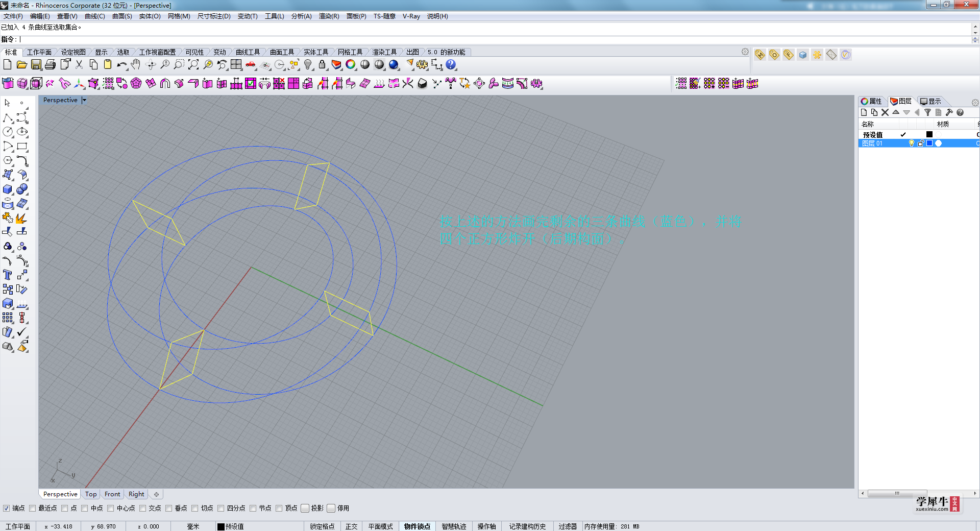Open the V-Ray menu
Image resolution: width=980 pixels, height=531 pixels.
411,16
